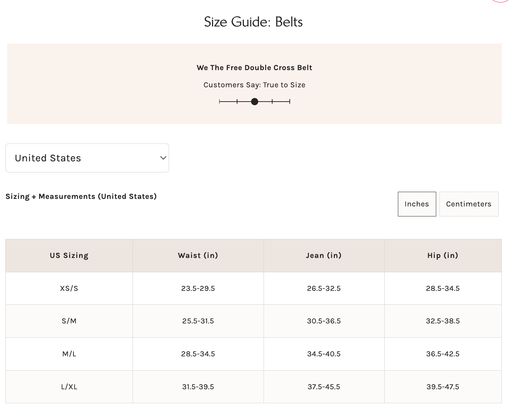Click the We The Free Double Cross Belt title
The width and height of the screenshot is (510, 420).
pyautogui.click(x=254, y=68)
